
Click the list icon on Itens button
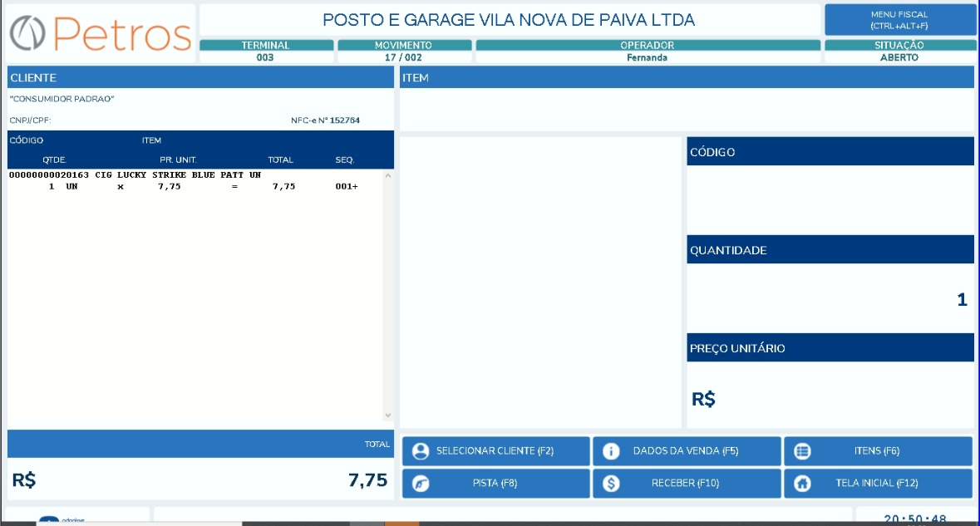[802, 451]
